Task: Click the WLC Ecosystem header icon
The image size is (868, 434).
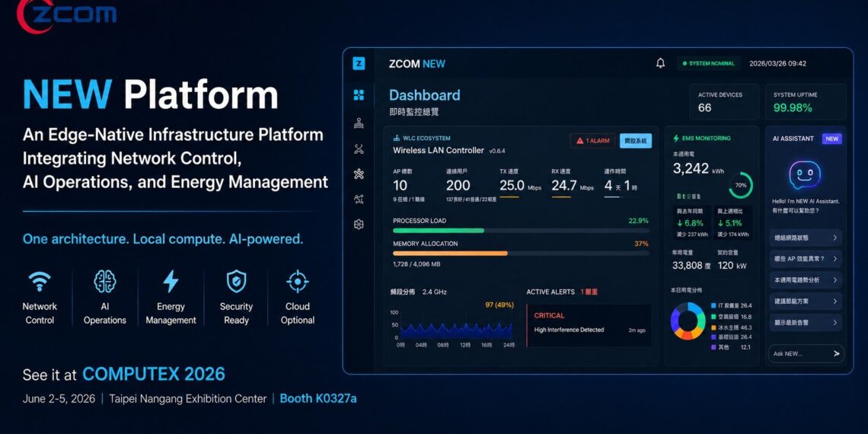Action: [x=397, y=139]
